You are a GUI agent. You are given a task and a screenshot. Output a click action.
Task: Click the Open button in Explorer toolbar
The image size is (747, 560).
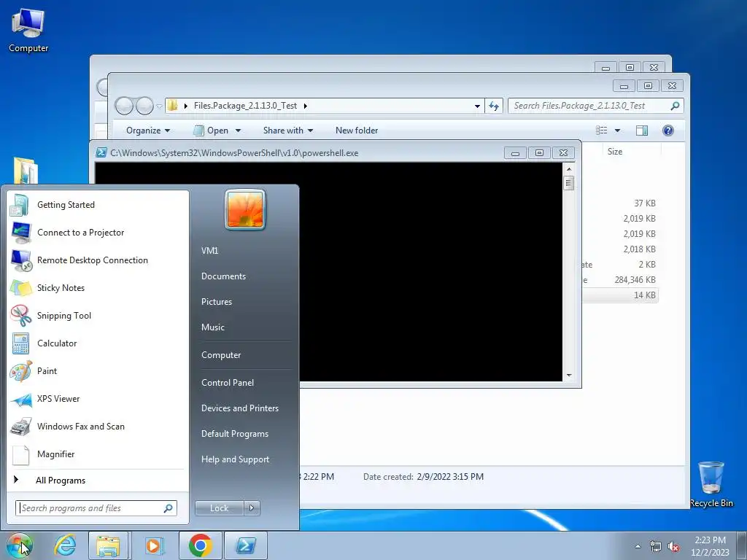[x=212, y=131]
